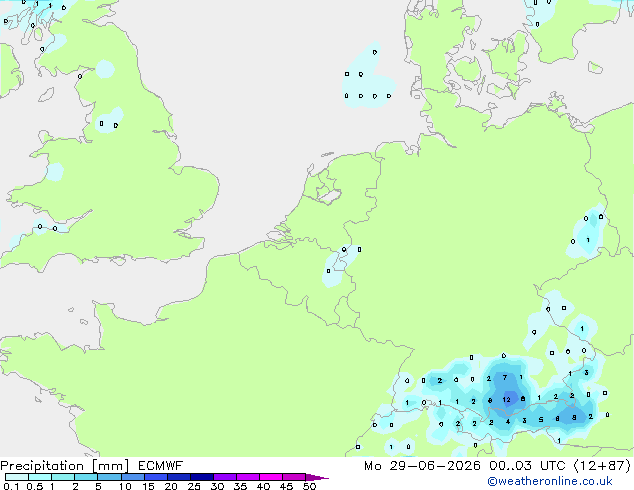634x490 pixels.
Task: Click the "12" precipitation value on the map
Action: point(506,399)
